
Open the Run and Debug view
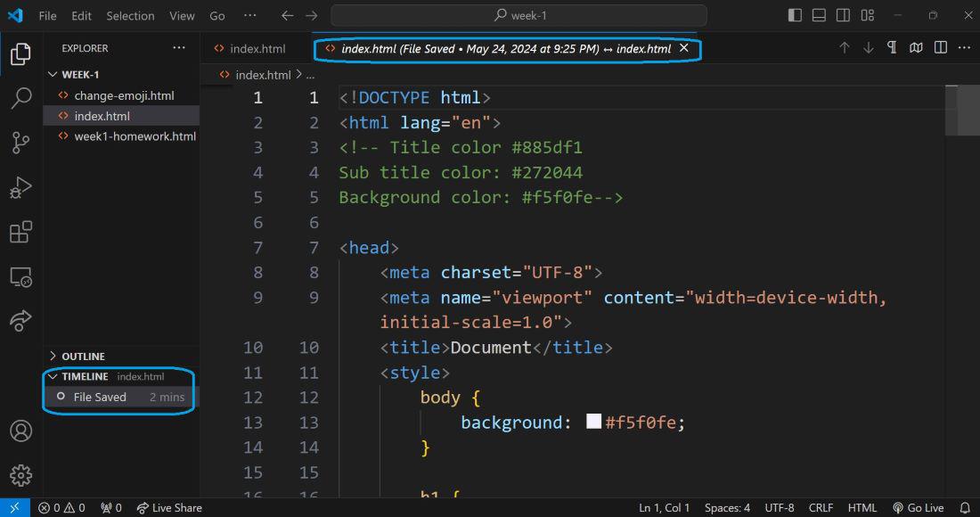pos(20,188)
